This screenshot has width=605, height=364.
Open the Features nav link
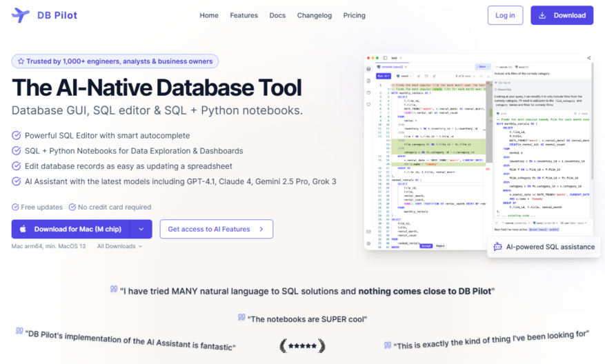pos(244,15)
